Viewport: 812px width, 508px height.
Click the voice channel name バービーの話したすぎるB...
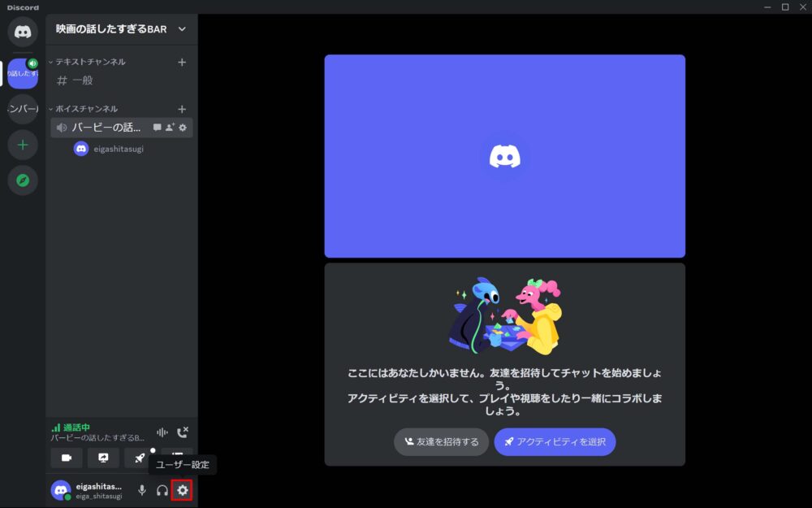[97, 438]
